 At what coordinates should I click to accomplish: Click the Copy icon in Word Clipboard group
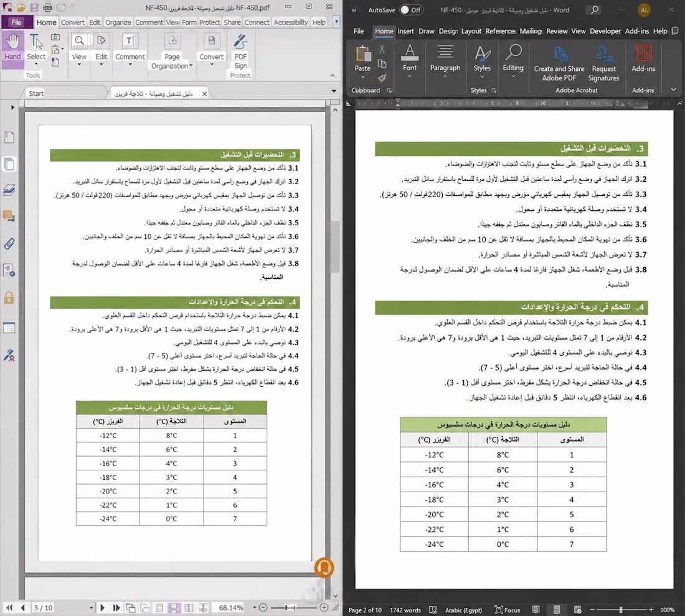pyautogui.click(x=382, y=63)
